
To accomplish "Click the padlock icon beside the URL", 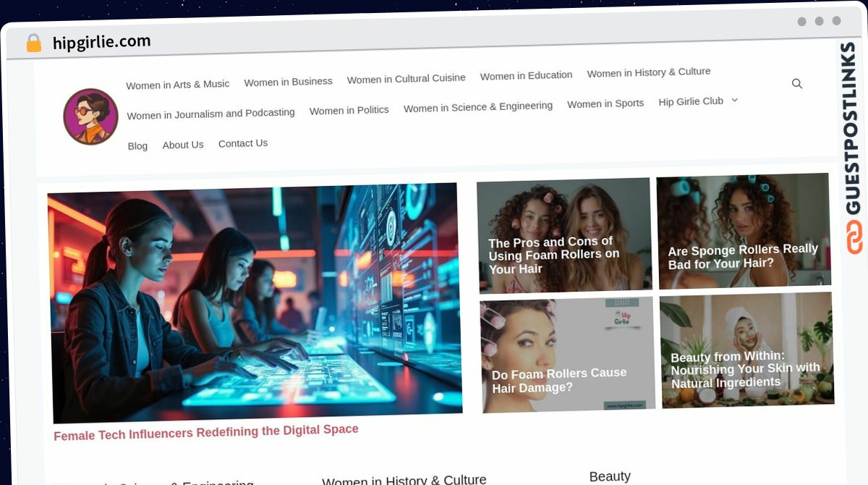I will point(33,43).
